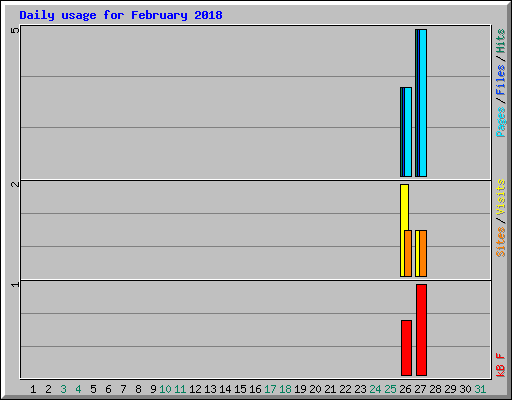Click day "9" on the x-axis
512x400 pixels.
click(x=153, y=389)
